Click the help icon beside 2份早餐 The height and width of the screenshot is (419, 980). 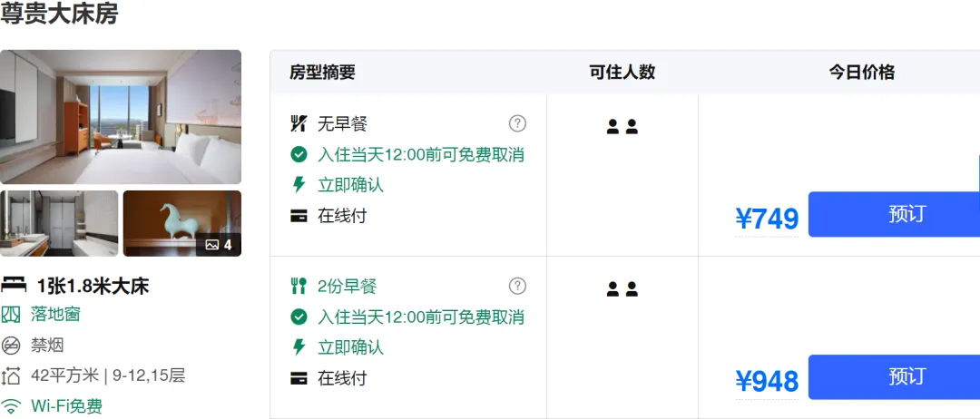pyautogui.click(x=517, y=286)
